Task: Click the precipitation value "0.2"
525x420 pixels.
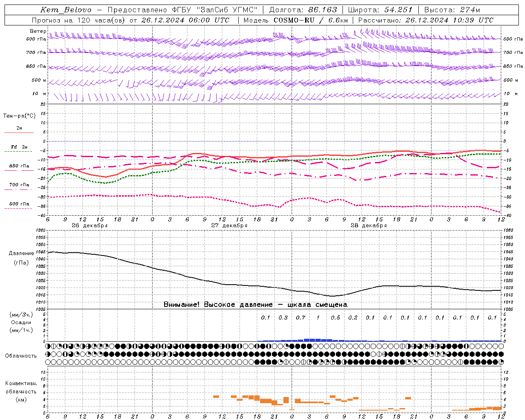Action: click(x=353, y=318)
